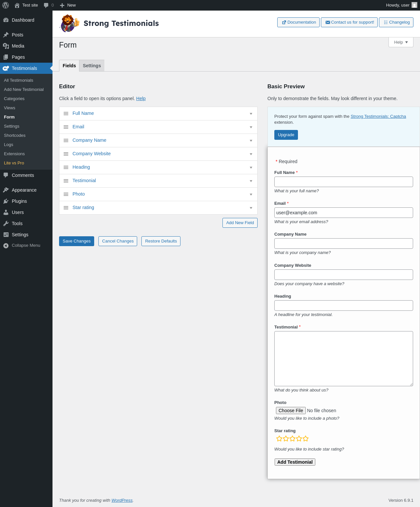Image resolution: width=420 pixels, height=507 pixels.
Task: Open All Testimonials submenu item
Action: [19, 80]
